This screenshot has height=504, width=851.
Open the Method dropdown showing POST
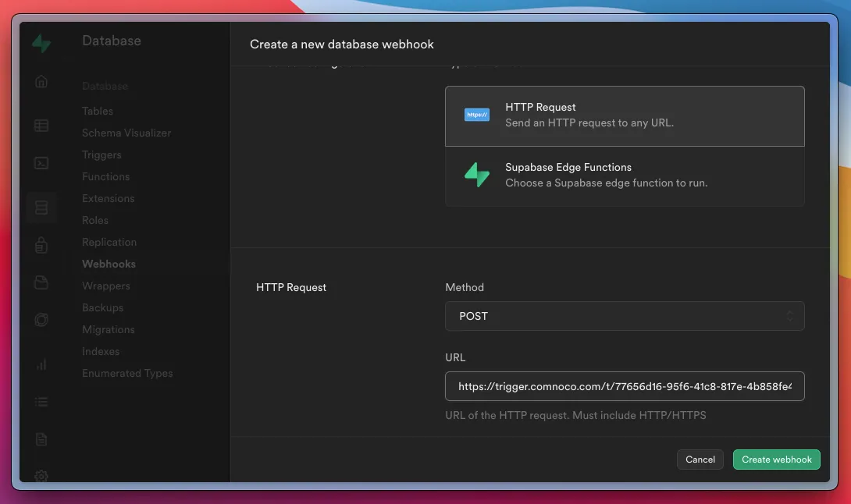click(624, 316)
